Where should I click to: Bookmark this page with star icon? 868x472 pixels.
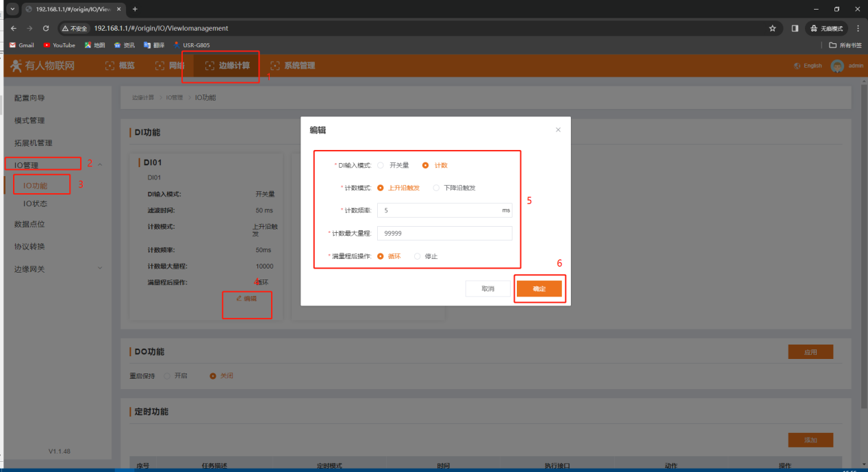pyautogui.click(x=772, y=28)
